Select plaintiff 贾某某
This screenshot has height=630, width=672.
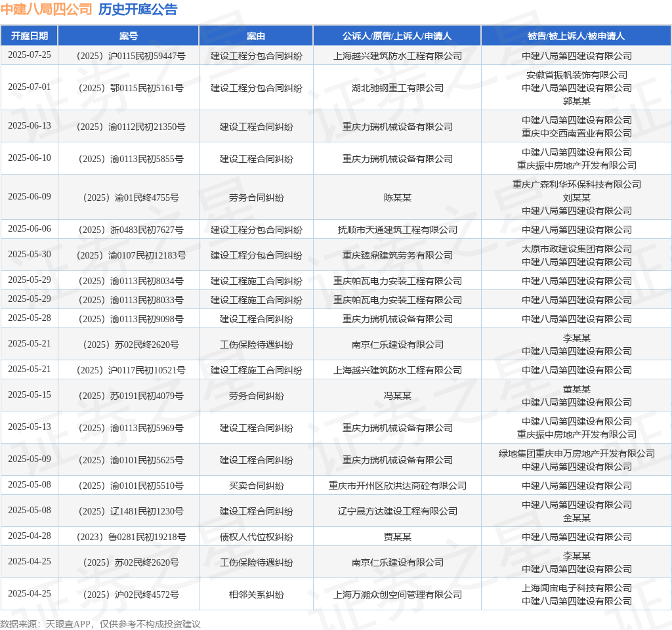pyautogui.click(x=397, y=537)
